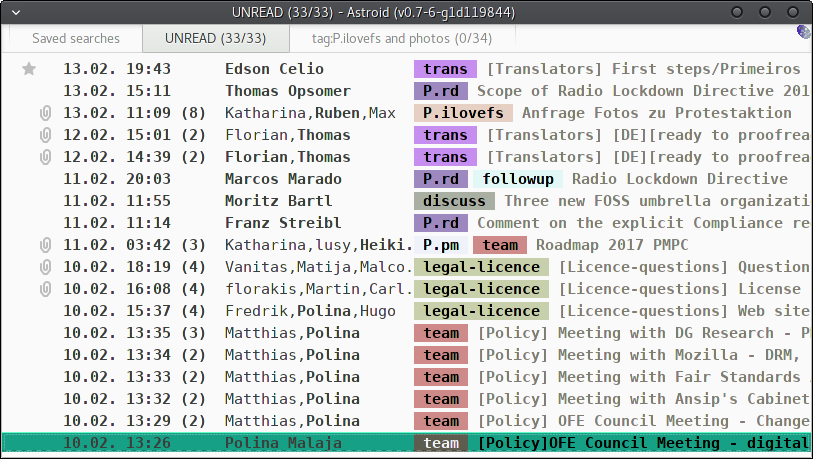
Task: Click the paperclip on 10.02. 18:19 thread
Action: (44, 267)
